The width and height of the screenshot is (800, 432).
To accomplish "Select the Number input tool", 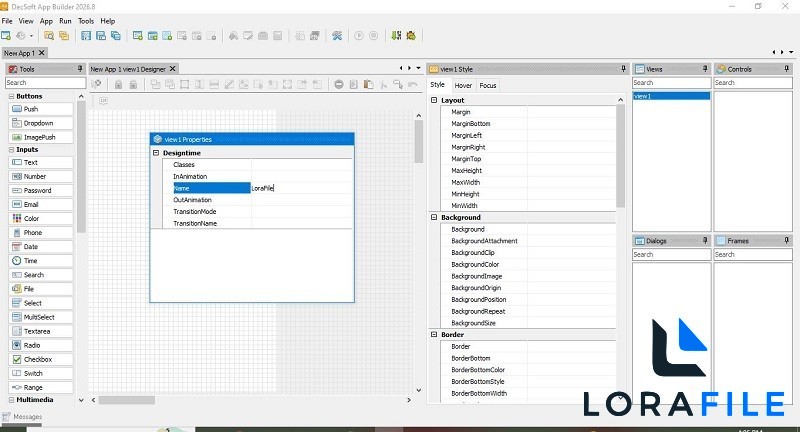I will point(41,176).
